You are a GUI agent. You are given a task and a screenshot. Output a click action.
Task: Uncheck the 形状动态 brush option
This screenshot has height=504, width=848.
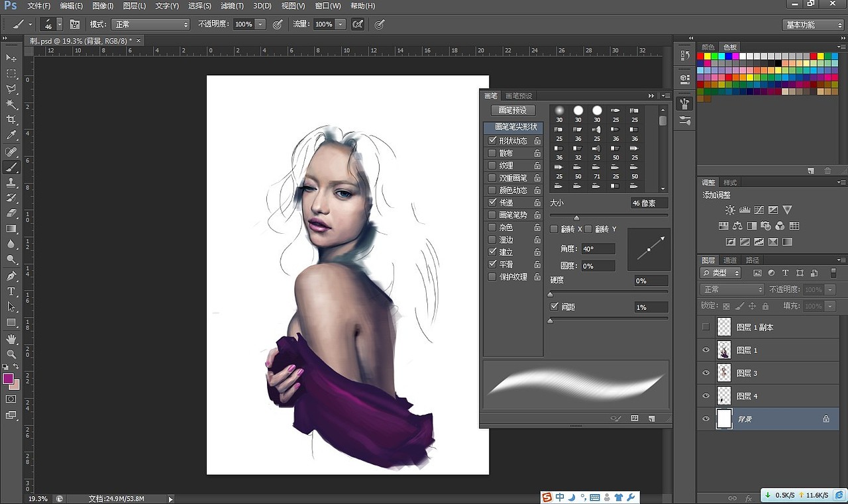pos(492,140)
